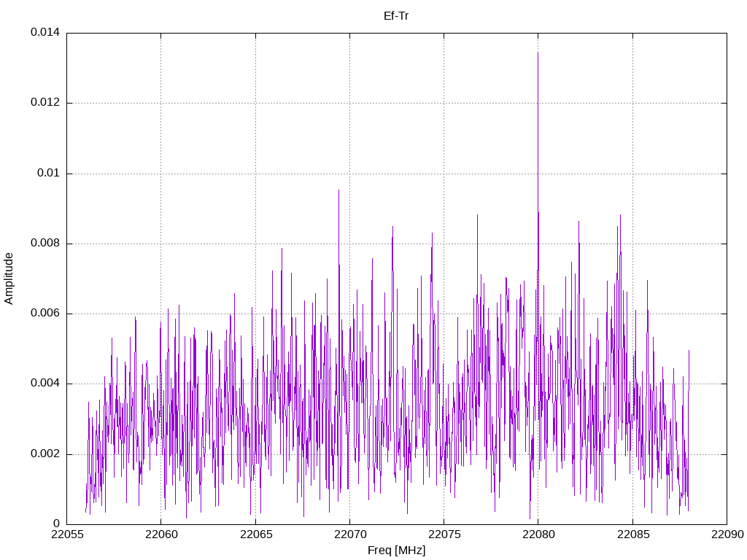Select the 0.006 y-axis tick label
Image resolution: width=747 pixels, height=560 pixels.
tap(44, 314)
